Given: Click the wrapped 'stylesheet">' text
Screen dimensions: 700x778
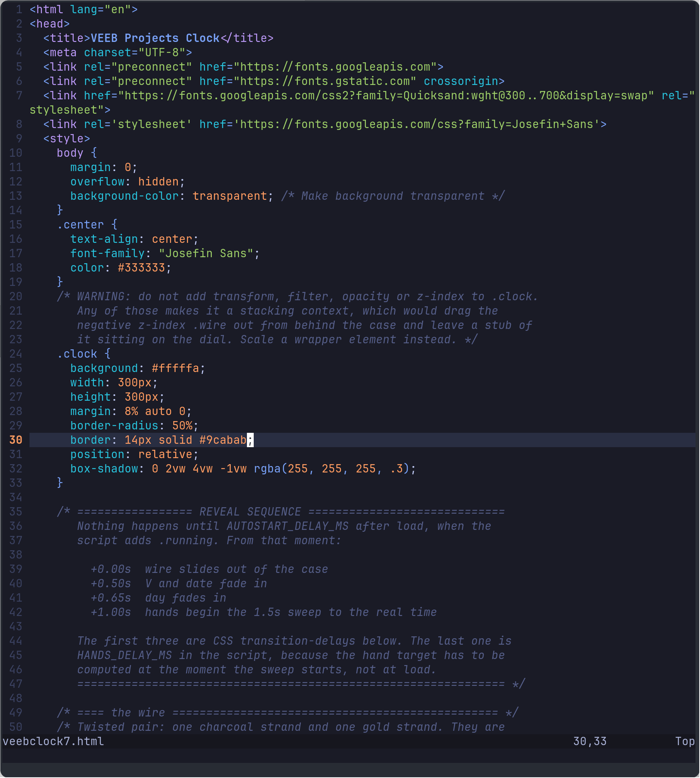Looking at the screenshot, I should tap(70, 110).
